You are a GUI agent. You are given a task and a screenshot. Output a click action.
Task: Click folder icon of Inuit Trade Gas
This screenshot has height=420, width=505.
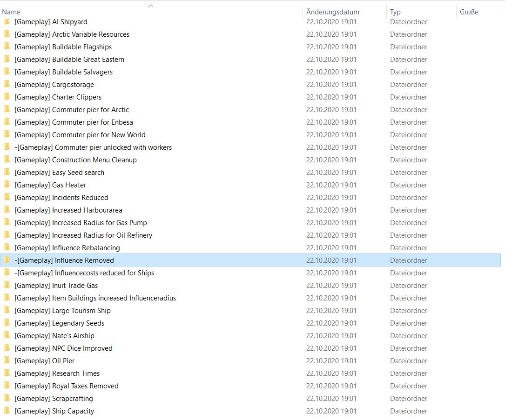(7, 285)
